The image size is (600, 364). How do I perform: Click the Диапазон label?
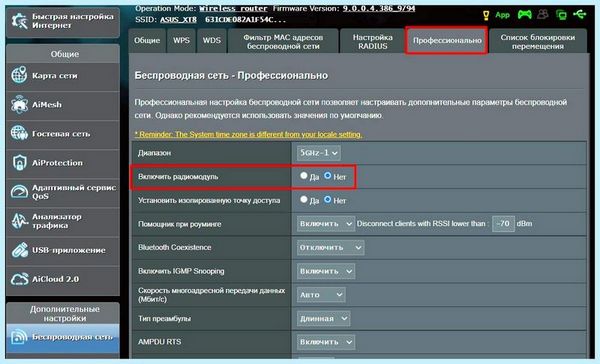pyautogui.click(x=155, y=153)
